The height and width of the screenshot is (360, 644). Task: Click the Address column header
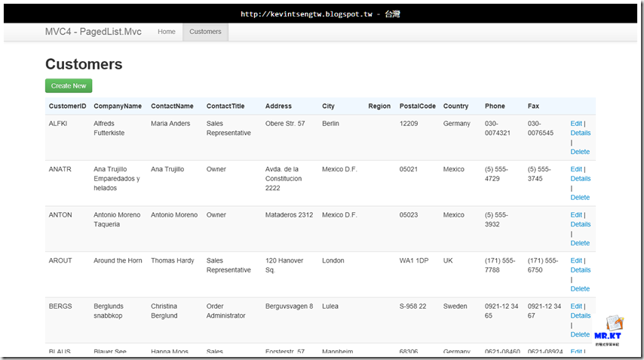pyautogui.click(x=278, y=106)
